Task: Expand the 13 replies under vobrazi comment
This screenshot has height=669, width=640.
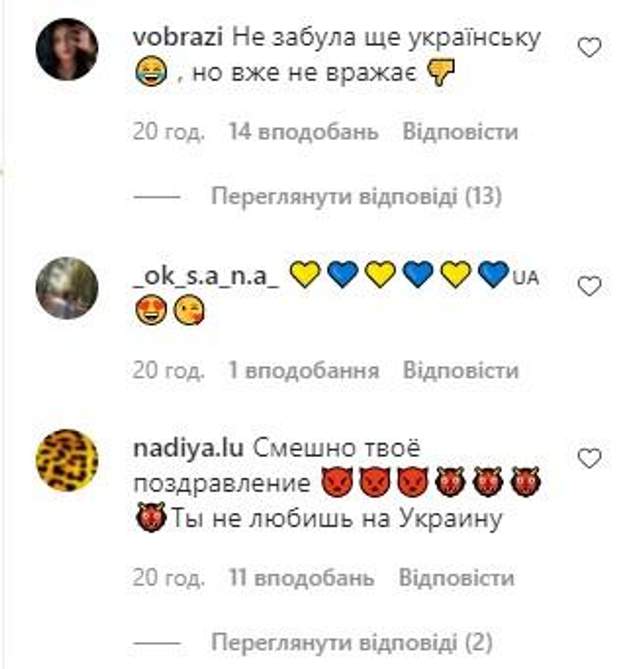Action: 356,197
